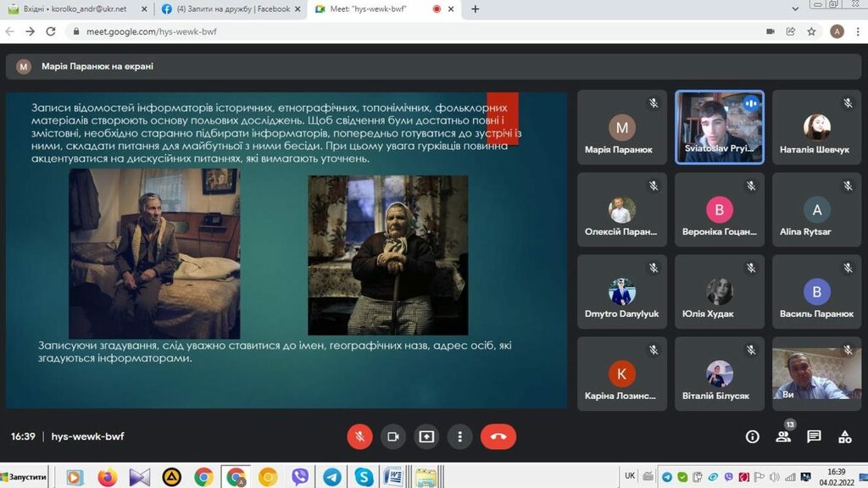Click the UK language indicator in the tray

pos(629,476)
